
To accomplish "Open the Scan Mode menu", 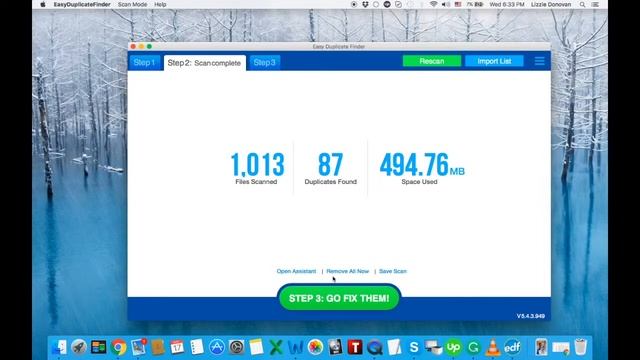I will click(132, 4).
